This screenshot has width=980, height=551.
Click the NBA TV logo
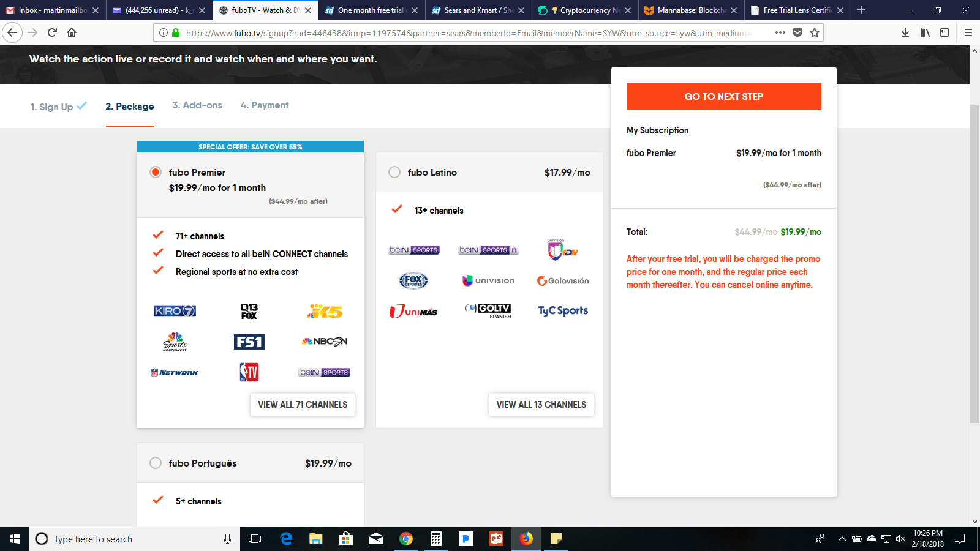coord(249,372)
